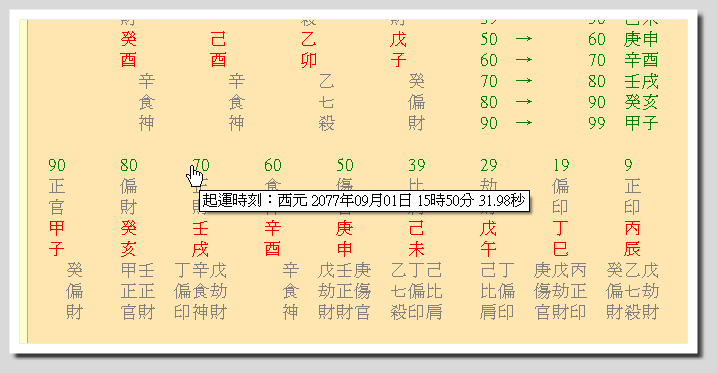Click the green age 39 above 己未
This screenshot has width=717, height=373.
coord(417,165)
